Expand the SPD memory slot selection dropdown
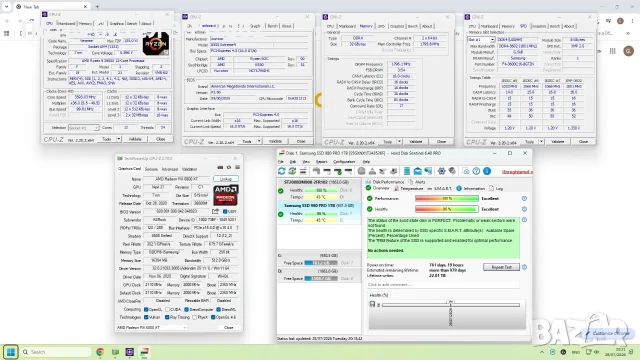Viewport: 640px width, 360px height. [481, 40]
